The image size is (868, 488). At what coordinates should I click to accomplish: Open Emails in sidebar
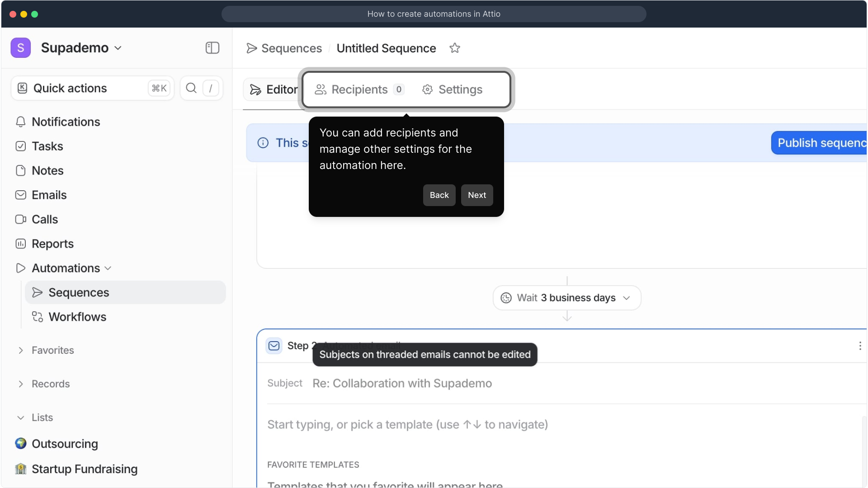pyautogui.click(x=49, y=195)
